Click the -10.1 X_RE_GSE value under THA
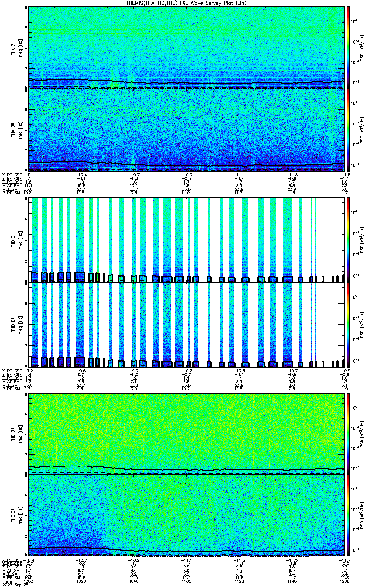Screen dimensions: 368x588 coord(28,175)
